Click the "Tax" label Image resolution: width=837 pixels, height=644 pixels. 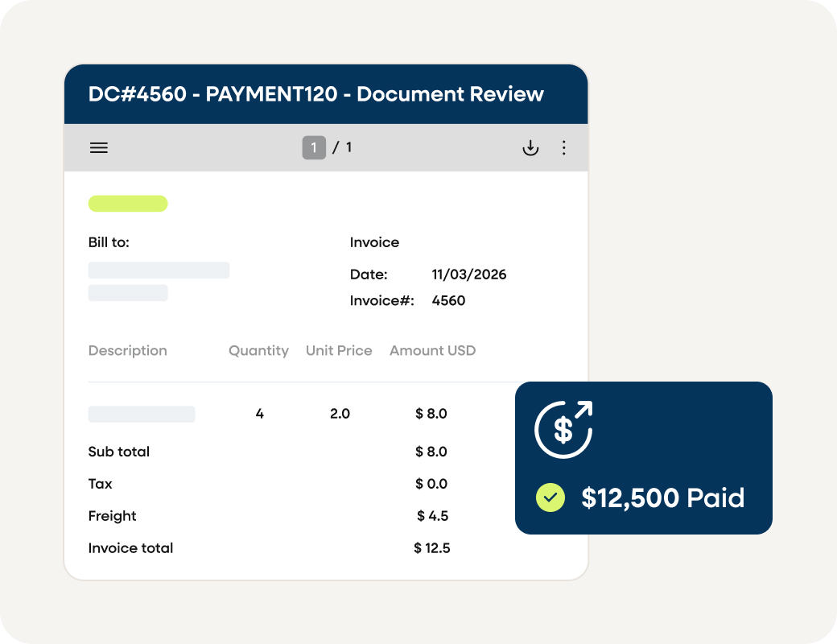point(101,484)
